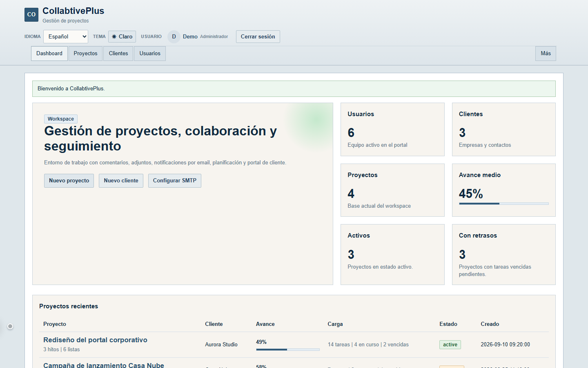588x368 pixels.
Task: Click the active status badge
Action: pos(450,345)
